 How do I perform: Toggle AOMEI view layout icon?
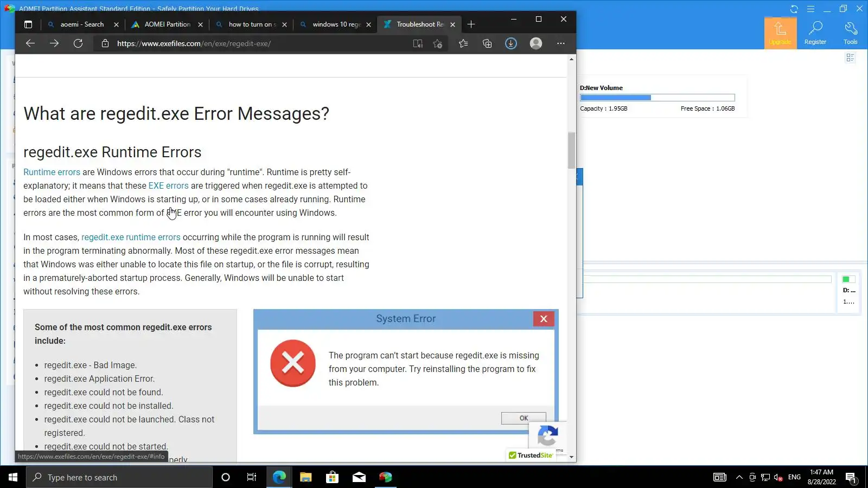[850, 57]
